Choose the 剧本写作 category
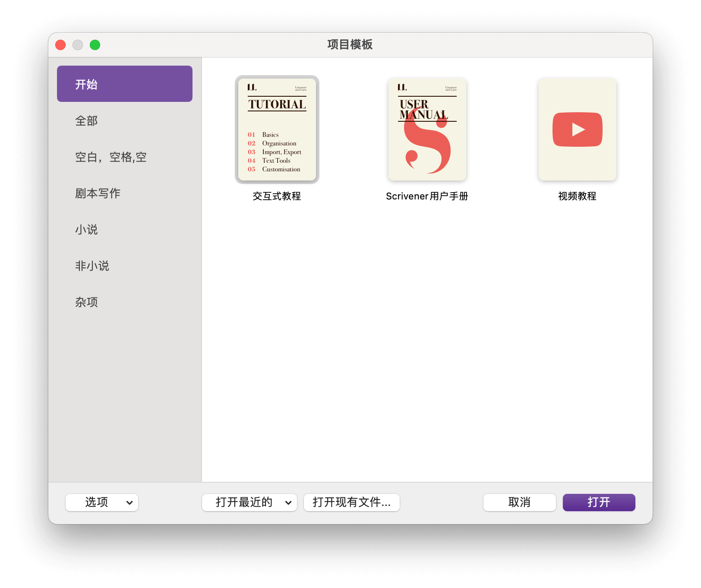Viewport: 701px width, 588px height. (x=125, y=193)
